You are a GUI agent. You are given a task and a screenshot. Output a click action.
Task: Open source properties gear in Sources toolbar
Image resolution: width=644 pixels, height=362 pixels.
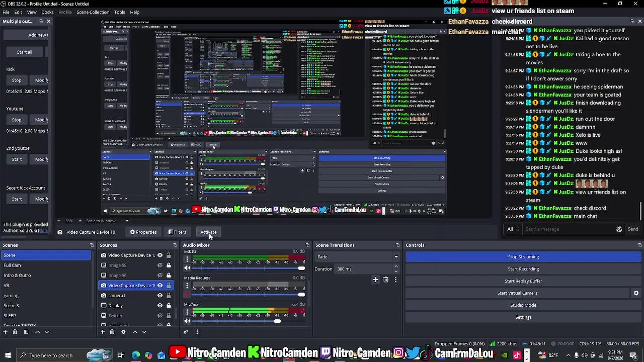click(x=123, y=332)
